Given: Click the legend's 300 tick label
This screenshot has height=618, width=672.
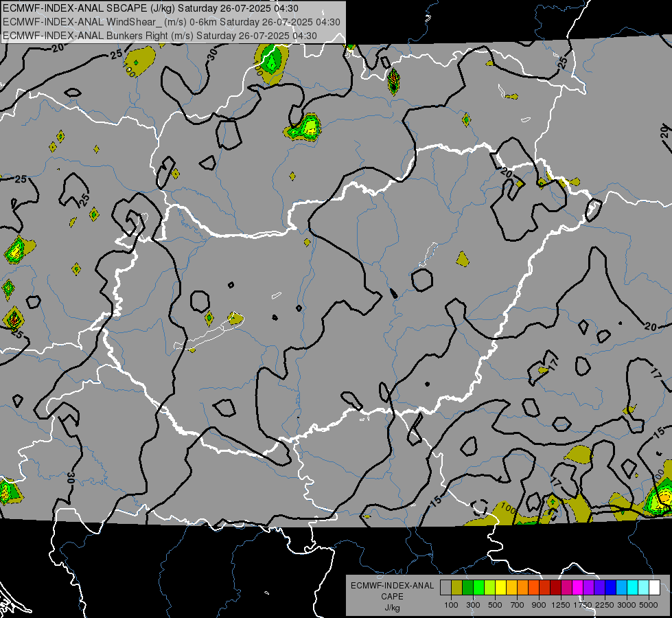Looking at the screenshot, I should click(473, 605).
